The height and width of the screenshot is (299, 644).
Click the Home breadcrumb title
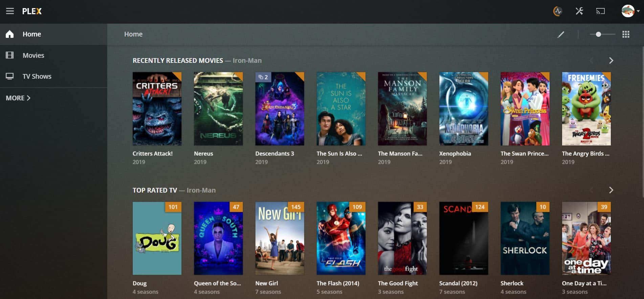click(x=133, y=34)
